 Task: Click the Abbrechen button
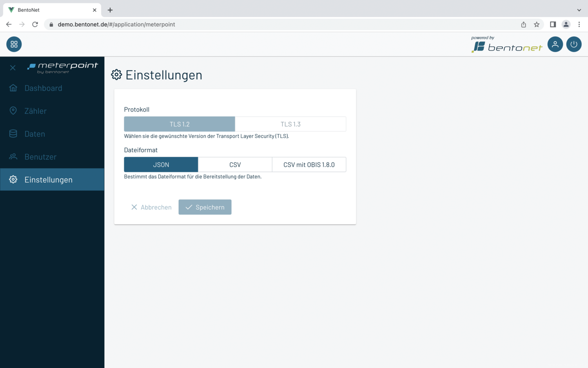[x=151, y=207]
